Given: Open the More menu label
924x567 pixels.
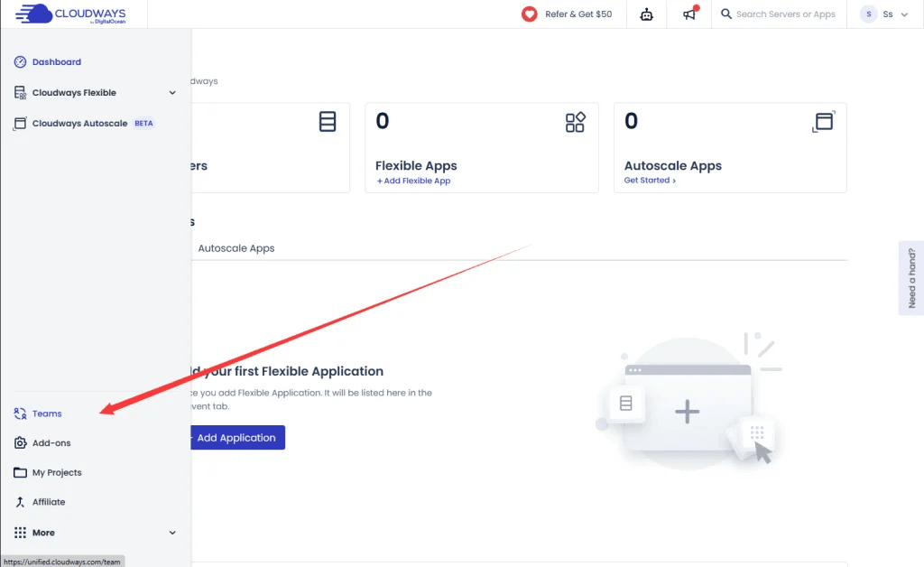Looking at the screenshot, I should coord(43,532).
